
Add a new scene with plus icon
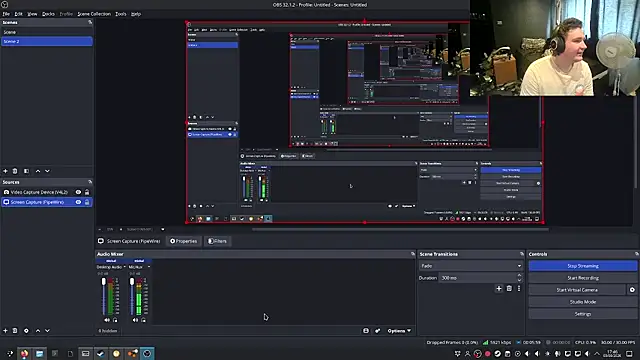click(5, 171)
